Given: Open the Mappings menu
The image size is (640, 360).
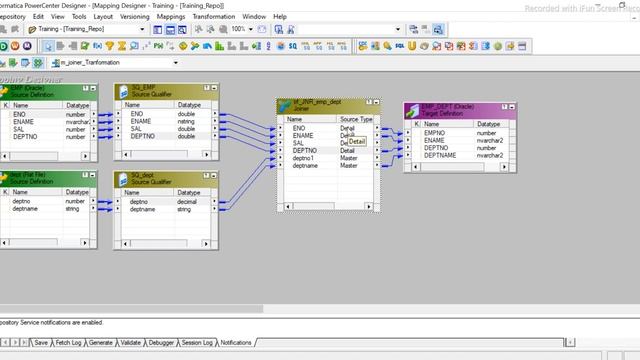Looking at the screenshot, I should 171,17.
